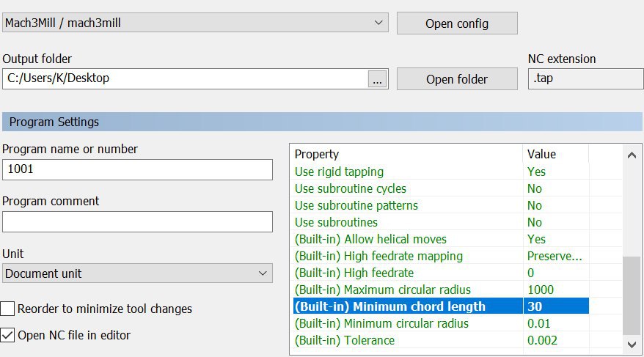Open the Unit Document unit dropdown
This screenshot has height=357, width=644.
tap(137, 273)
